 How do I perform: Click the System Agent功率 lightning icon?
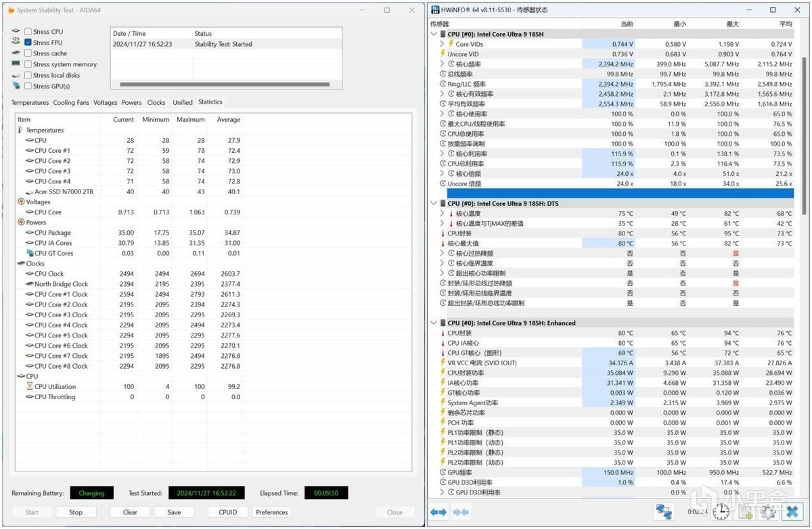443,402
